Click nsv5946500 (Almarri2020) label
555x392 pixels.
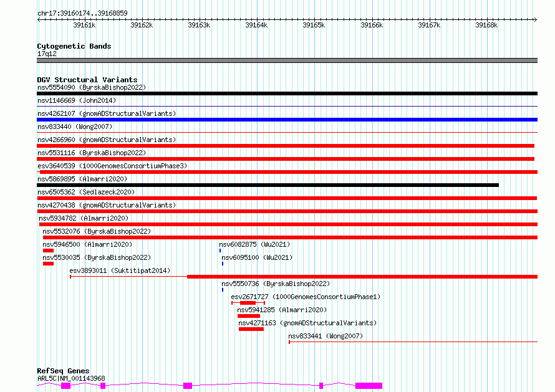point(87,244)
